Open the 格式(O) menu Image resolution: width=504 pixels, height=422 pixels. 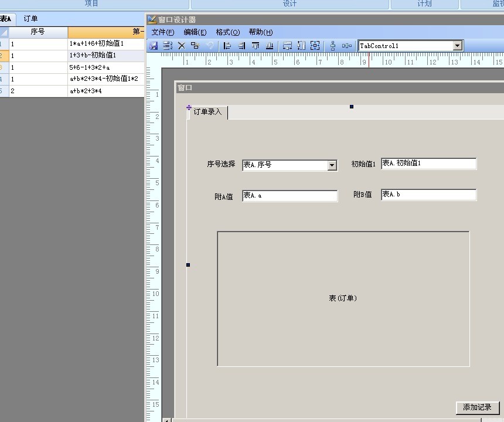[228, 32]
